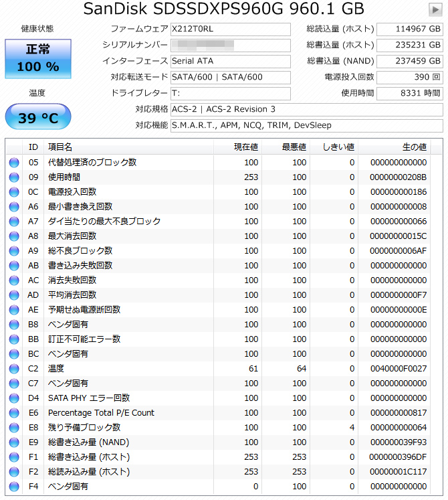Image resolution: width=448 pixels, height=500 pixels.
Task: Click the blue status icon for row C7
Action: pos(14,384)
